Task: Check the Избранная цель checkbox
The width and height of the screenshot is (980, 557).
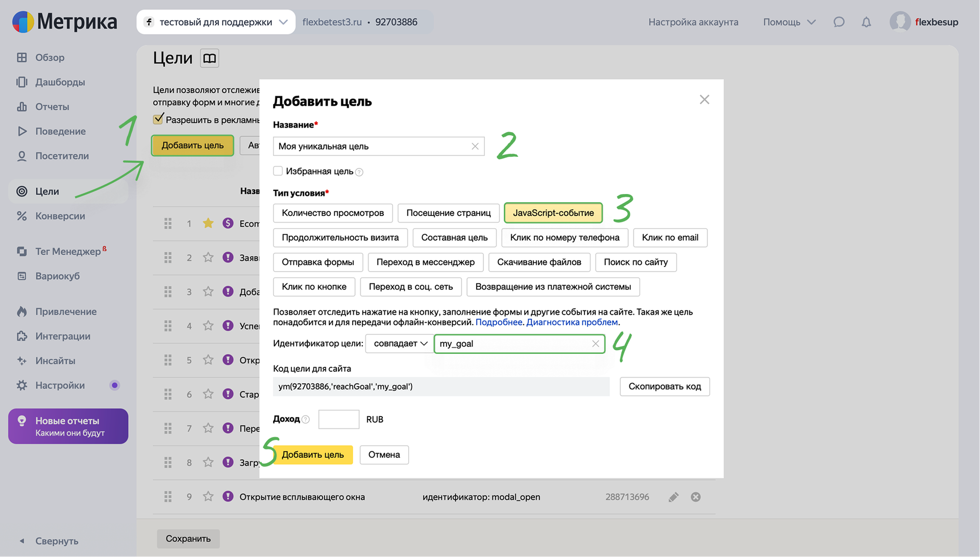Action: tap(278, 171)
